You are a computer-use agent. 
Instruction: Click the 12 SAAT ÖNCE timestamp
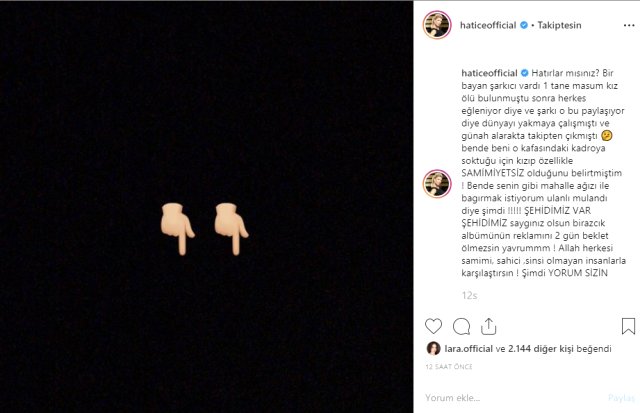point(448,366)
